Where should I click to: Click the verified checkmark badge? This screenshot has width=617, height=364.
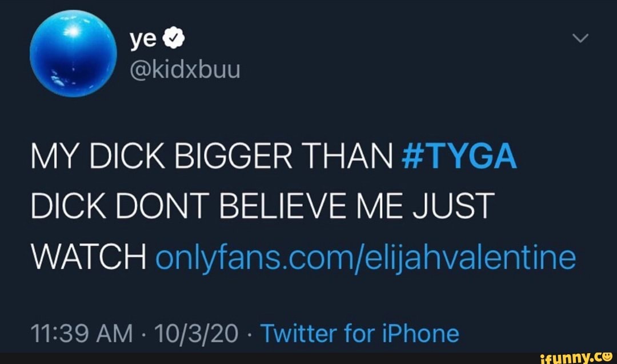(175, 39)
